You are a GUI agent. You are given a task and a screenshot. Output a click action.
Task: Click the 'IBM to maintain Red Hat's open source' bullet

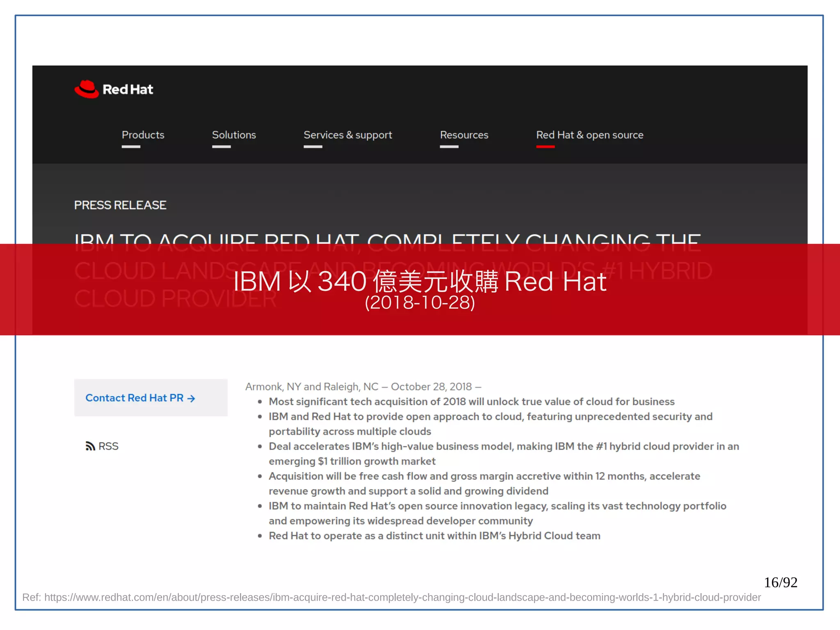coord(498,513)
